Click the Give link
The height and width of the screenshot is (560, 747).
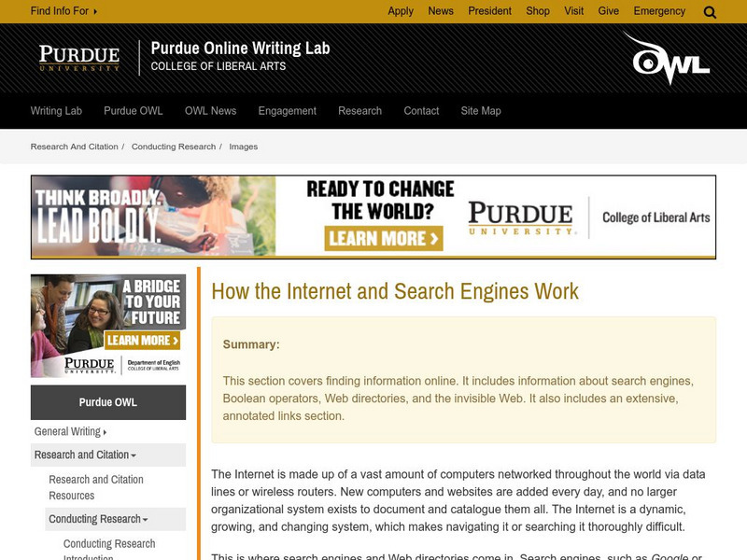click(x=609, y=11)
